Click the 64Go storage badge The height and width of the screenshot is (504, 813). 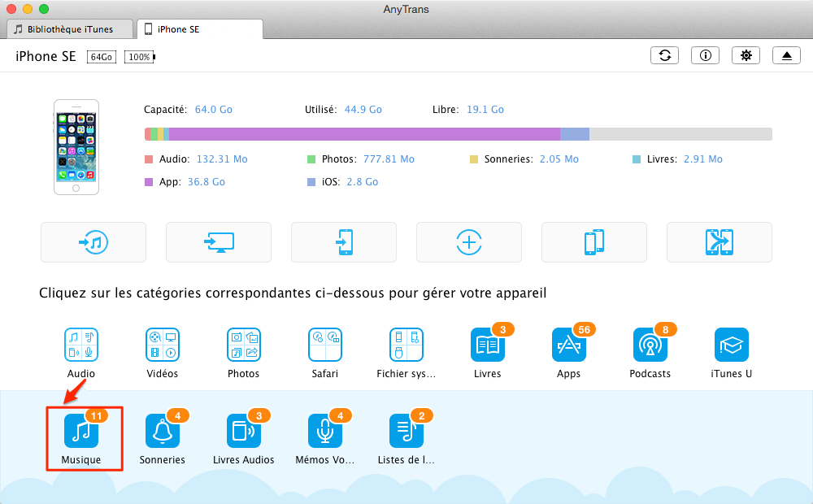(x=102, y=57)
